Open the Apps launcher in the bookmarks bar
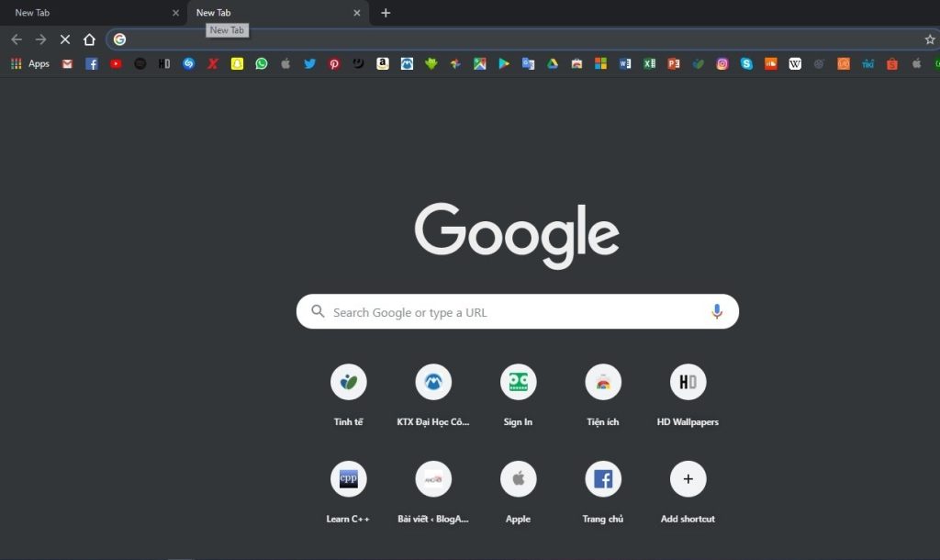Image resolution: width=940 pixels, height=560 pixels. point(30,63)
